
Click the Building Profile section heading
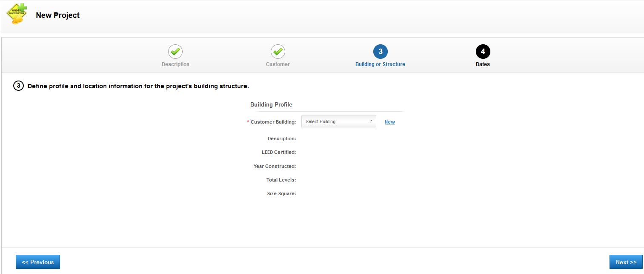coord(271,104)
